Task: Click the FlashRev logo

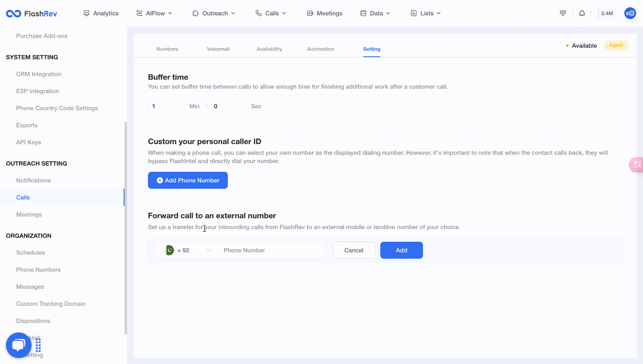Action: [x=32, y=13]
